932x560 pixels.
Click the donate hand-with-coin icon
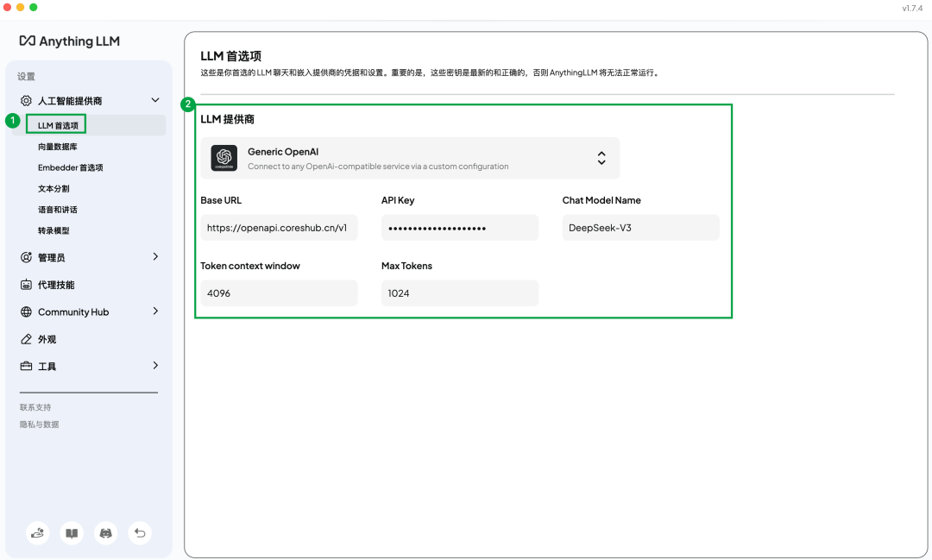(37, 532)
